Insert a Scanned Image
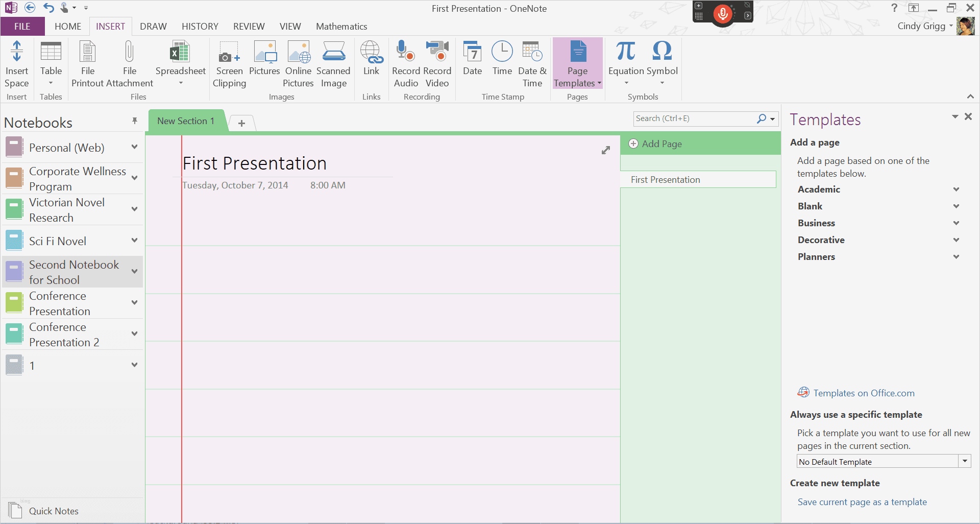 (x=333, y=64)
